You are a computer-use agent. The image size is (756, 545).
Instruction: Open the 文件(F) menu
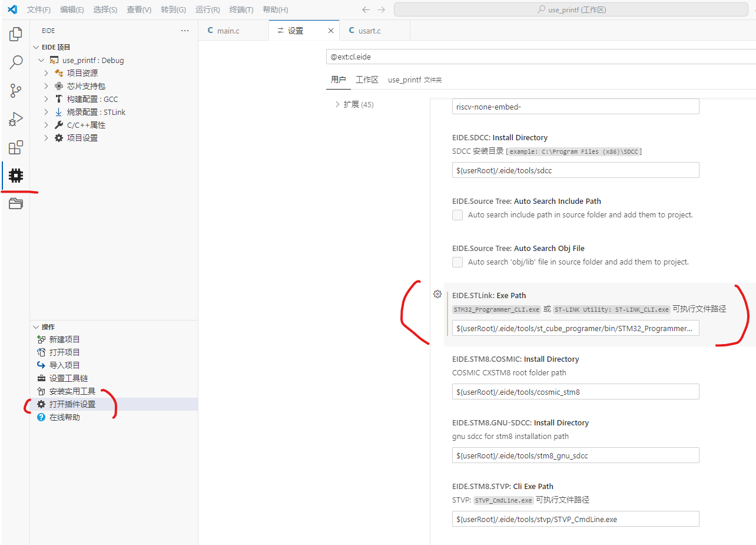39,10
